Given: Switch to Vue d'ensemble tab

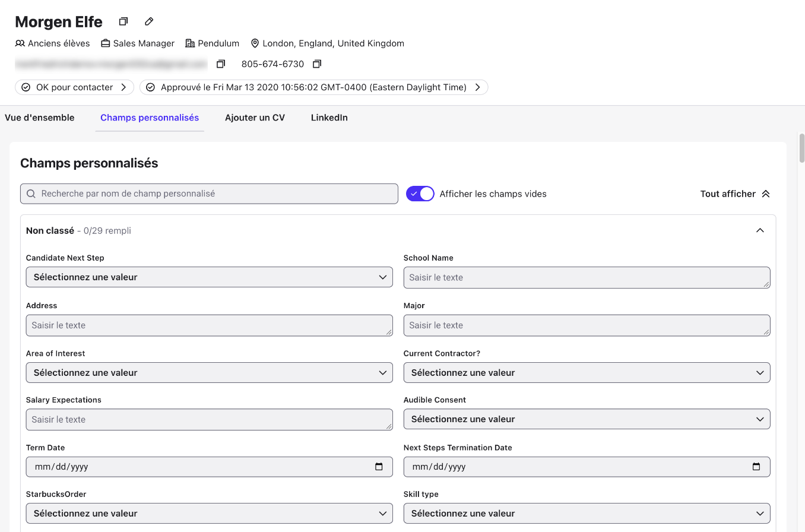Looking at the screenshot, I should 40,118.
